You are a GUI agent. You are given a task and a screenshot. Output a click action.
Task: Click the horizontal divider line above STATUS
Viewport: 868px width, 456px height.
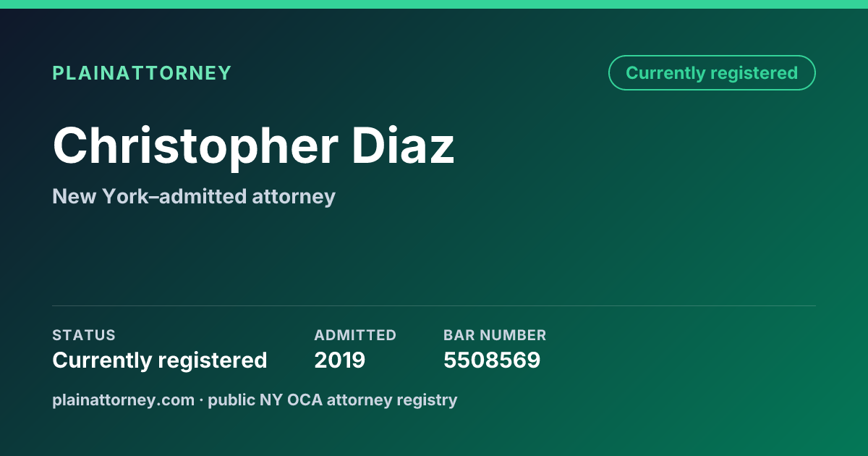(x=434, y=305)
